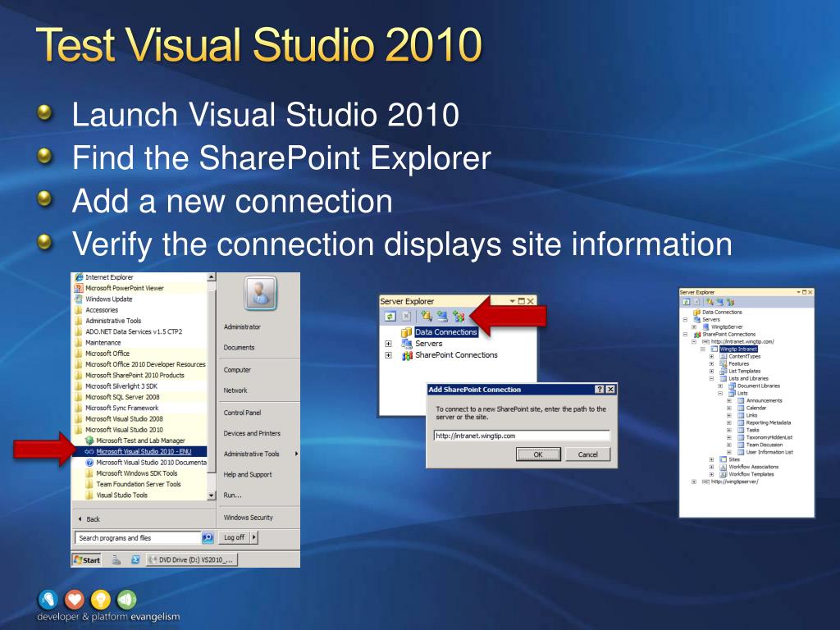Viewport: 840px width, 630px height.
Task: Select the Team Discussion list
Action: point(765,445)
